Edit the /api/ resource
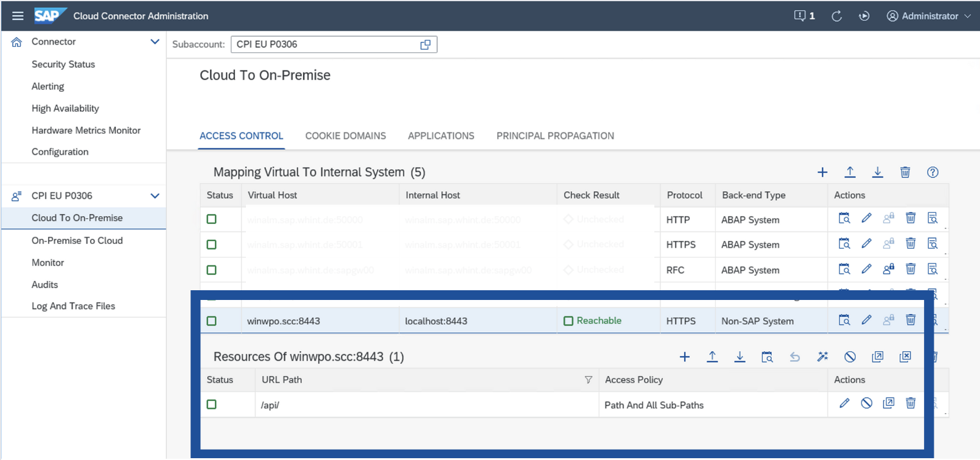 pyautogui.click(x=844, y=403)
